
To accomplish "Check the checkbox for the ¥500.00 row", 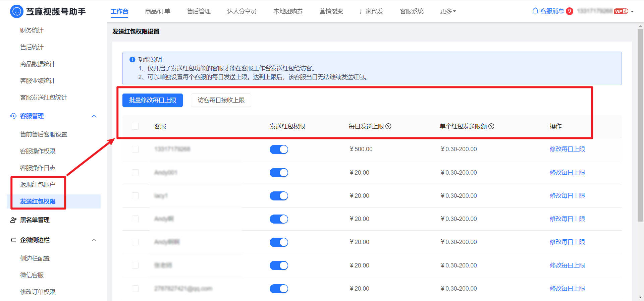I will (135, 149).
